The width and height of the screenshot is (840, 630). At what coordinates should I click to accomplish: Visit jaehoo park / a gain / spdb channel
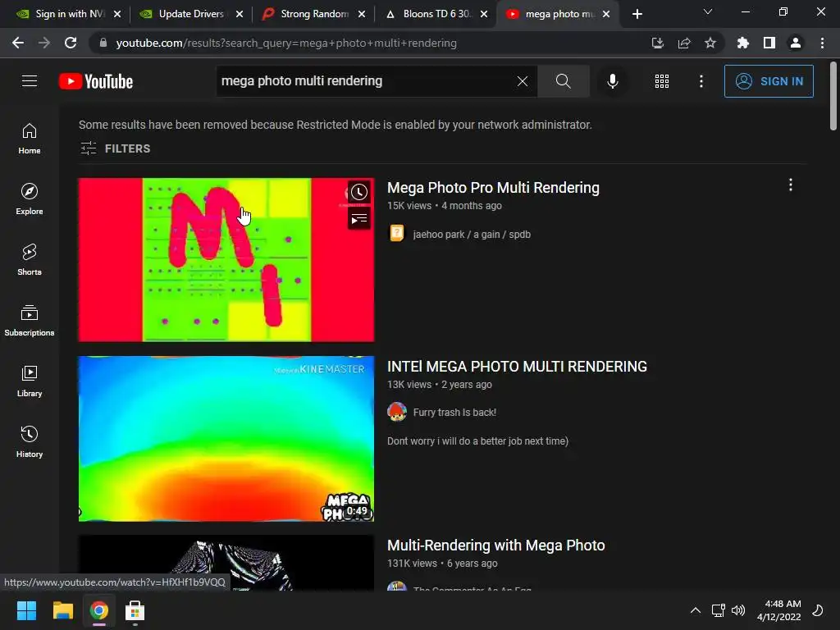click(472, 234)
